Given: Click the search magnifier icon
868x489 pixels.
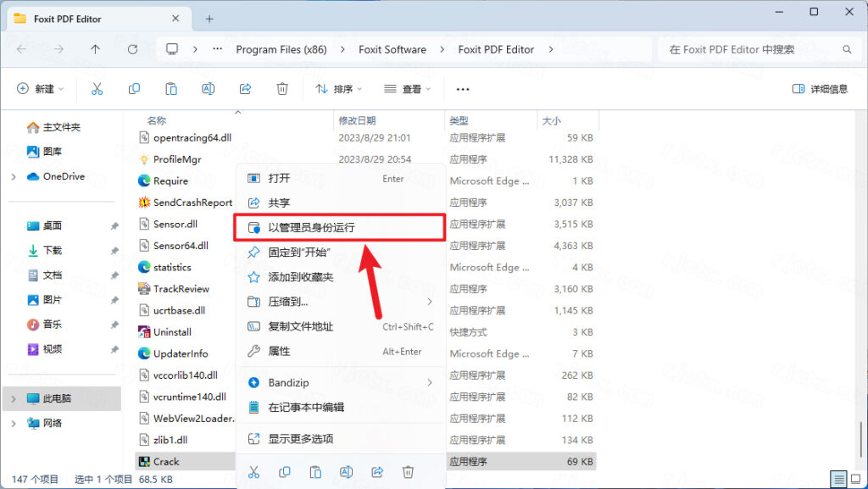Looking at the screenshot, I should (847, 49).
